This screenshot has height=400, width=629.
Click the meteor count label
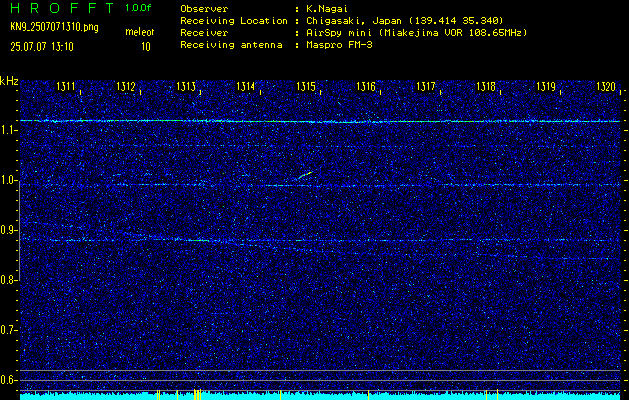point(140,32)
